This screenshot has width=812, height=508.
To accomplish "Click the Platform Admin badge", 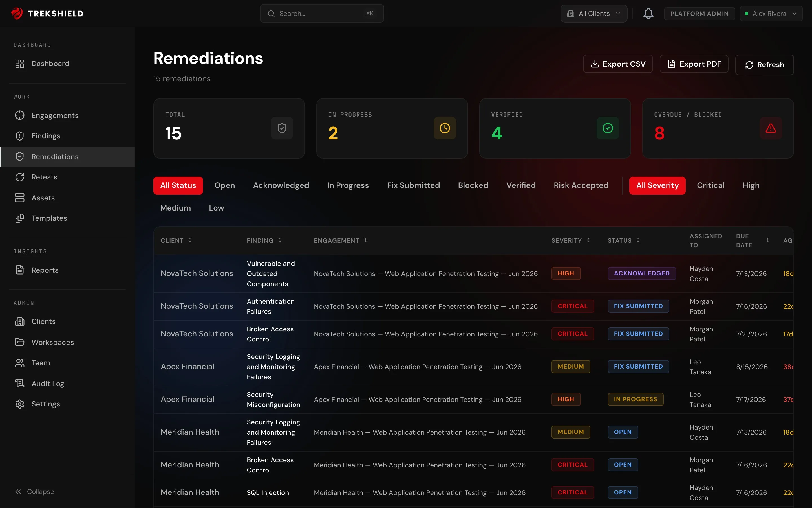I will coord(699,14).
